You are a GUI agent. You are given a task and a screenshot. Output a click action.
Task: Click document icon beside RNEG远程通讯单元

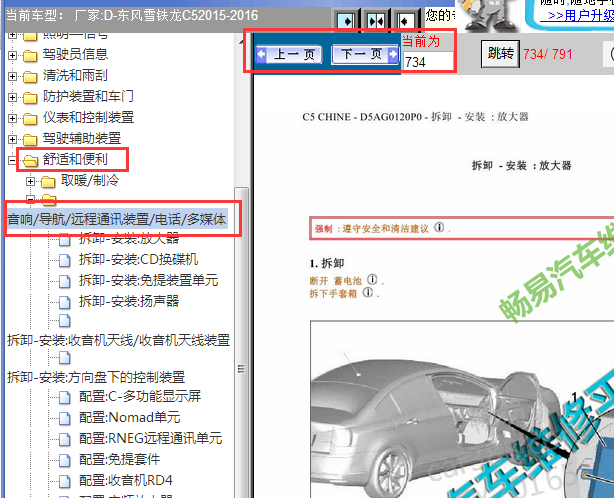[65, 439]
